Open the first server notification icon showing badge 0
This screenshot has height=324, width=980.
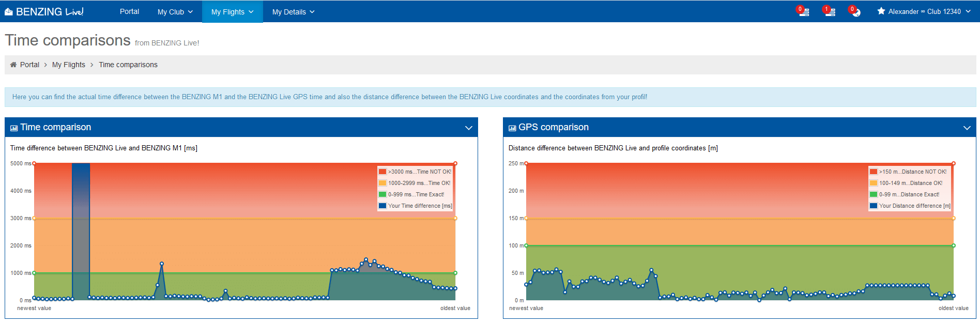(803, 11)
